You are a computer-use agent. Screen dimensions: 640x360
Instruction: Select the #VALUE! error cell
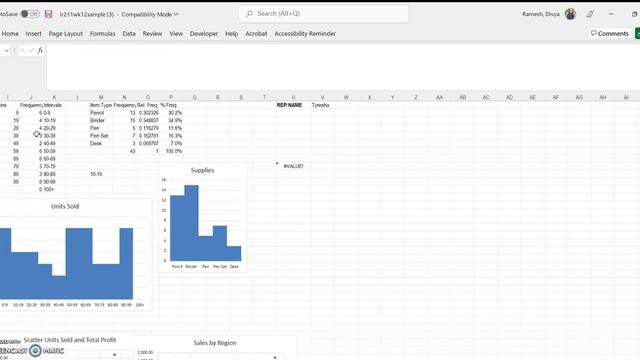pos(293,166)
